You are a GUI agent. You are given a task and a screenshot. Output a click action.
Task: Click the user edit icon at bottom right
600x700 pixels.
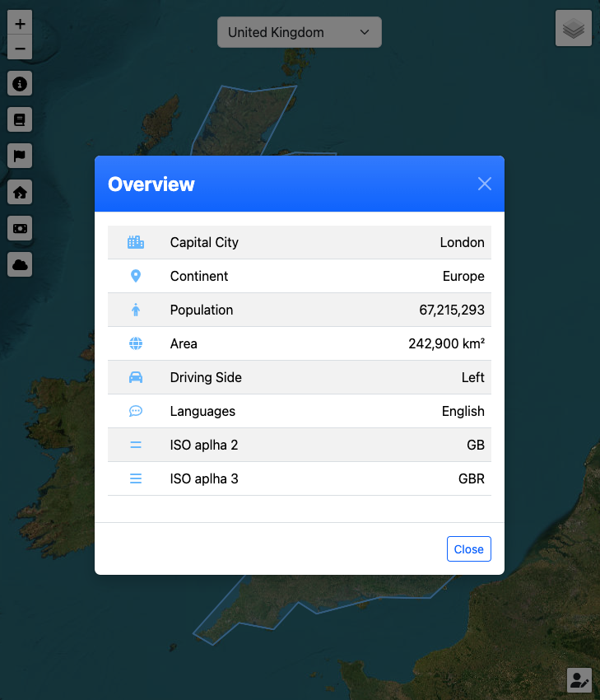point(579,680)
